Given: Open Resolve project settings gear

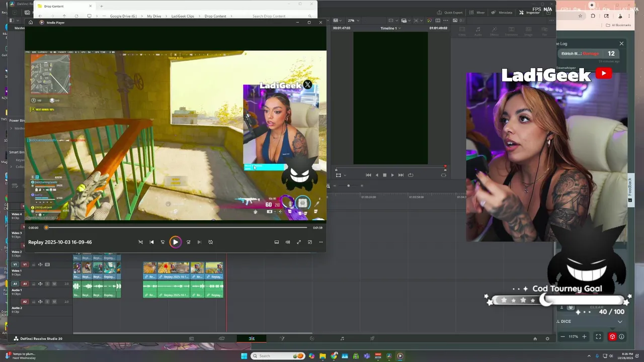Looking at the screenshot, I should coord(547,338).
